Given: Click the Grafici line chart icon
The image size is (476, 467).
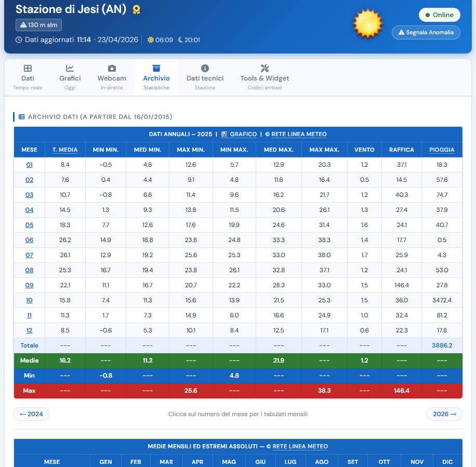Looking at the screenshot, I should (70, 69).
